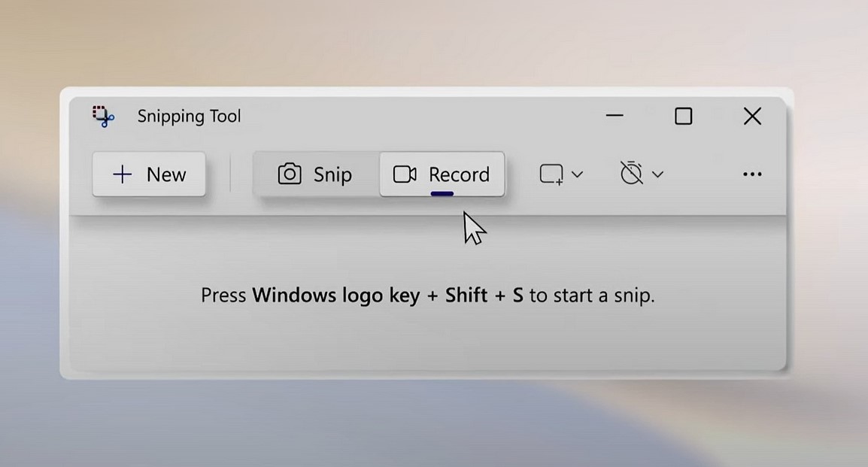Click the "Snip" text label
The width and height of the screenshot is (868, 467).
332,174
